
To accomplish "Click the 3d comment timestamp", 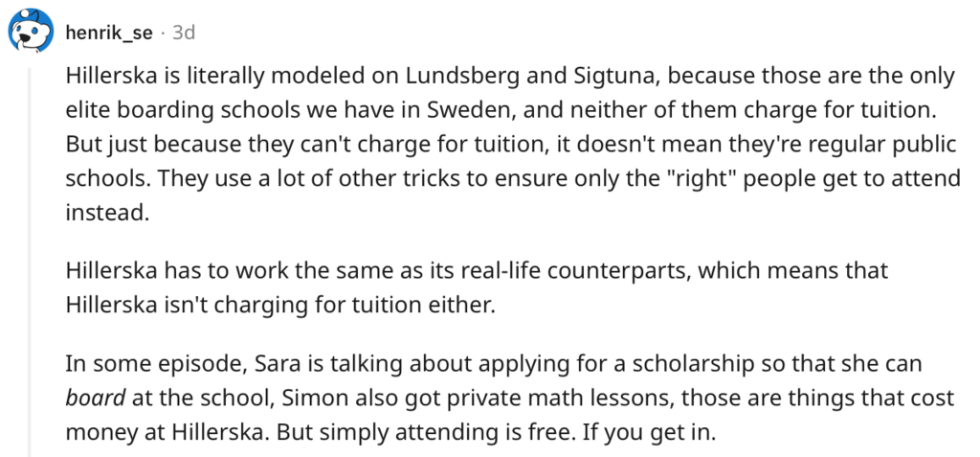I will click(x=183, y=33).
